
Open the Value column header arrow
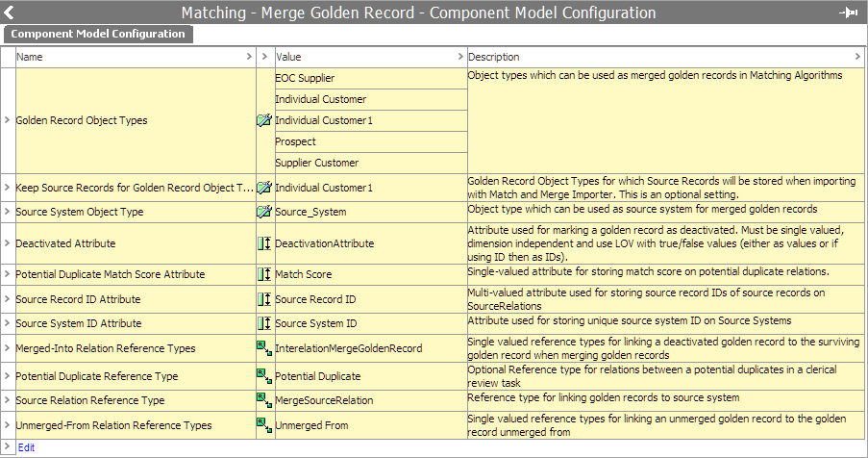coord(460,57)
